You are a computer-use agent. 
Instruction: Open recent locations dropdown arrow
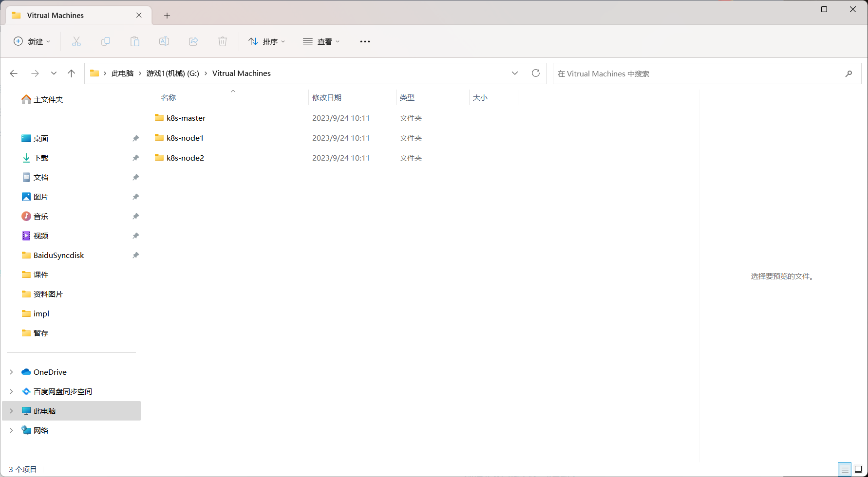[54, 73]
